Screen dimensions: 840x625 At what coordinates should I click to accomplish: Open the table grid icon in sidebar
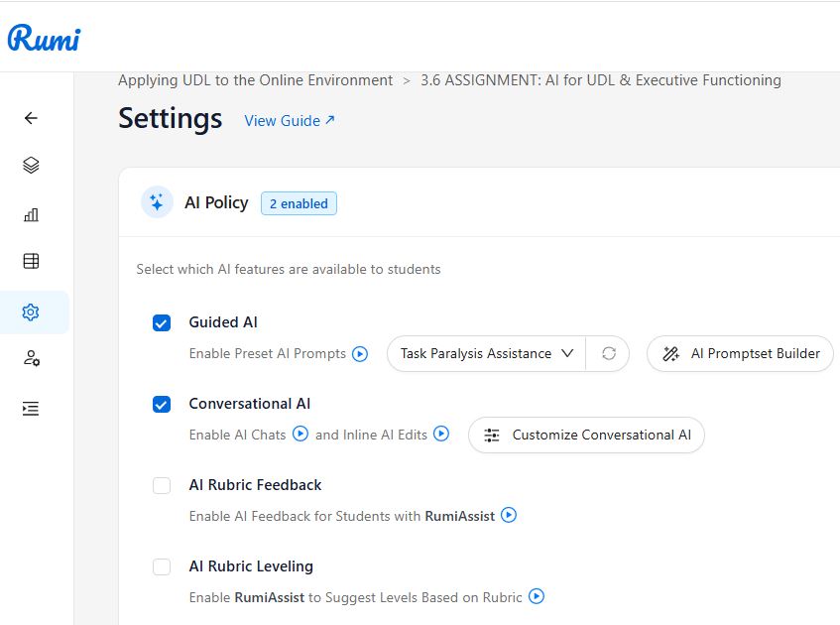click(x=31, y=261)
